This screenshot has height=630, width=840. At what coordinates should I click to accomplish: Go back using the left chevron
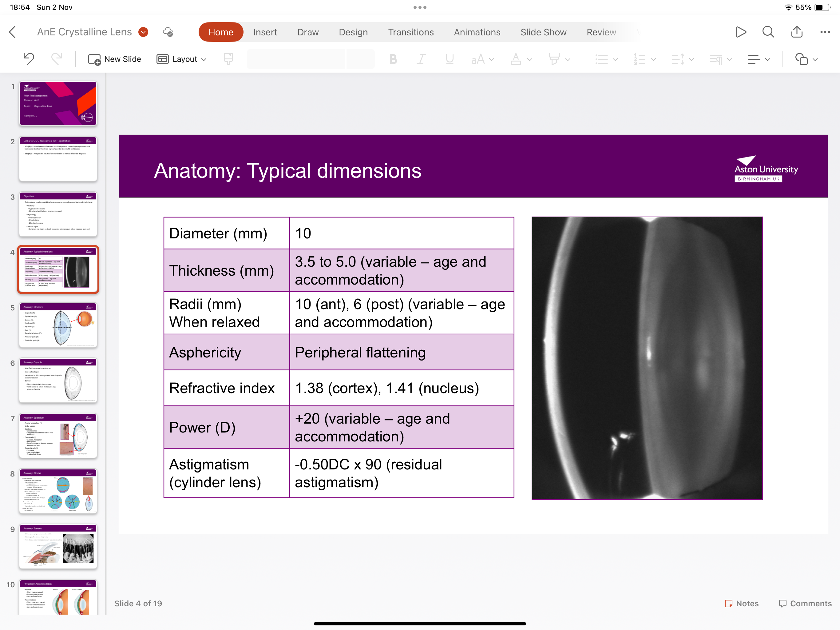tap(13, 32)
